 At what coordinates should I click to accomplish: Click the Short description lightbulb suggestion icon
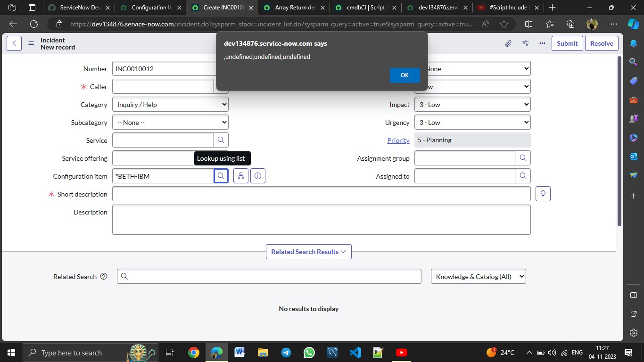tap(543, 194)
